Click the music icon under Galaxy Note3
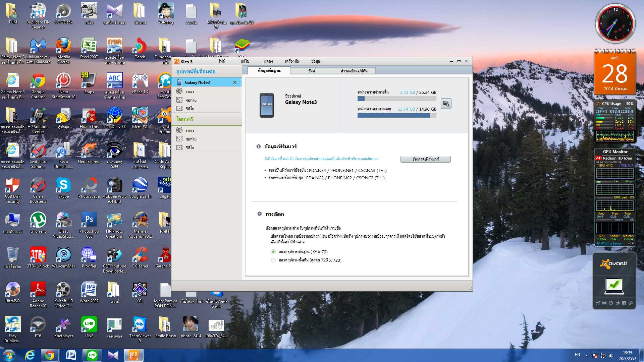The height and width of the screenshot is (362, 644). pyautogui.click(x=180, y=92)
